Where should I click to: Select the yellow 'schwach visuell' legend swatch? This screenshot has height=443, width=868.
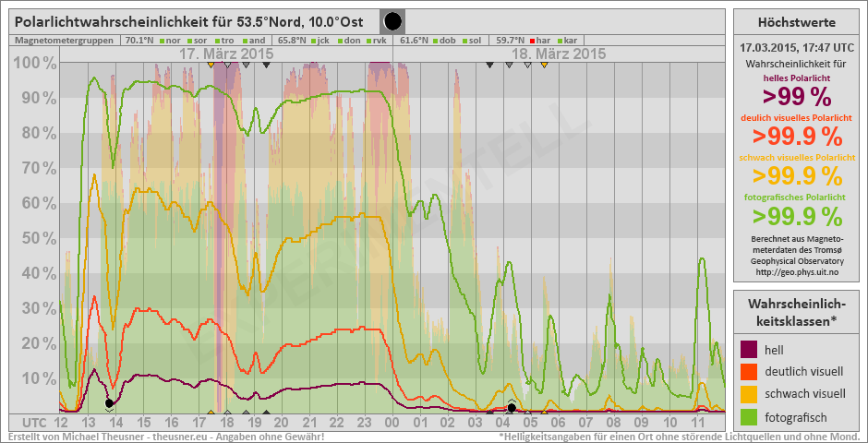749,395
